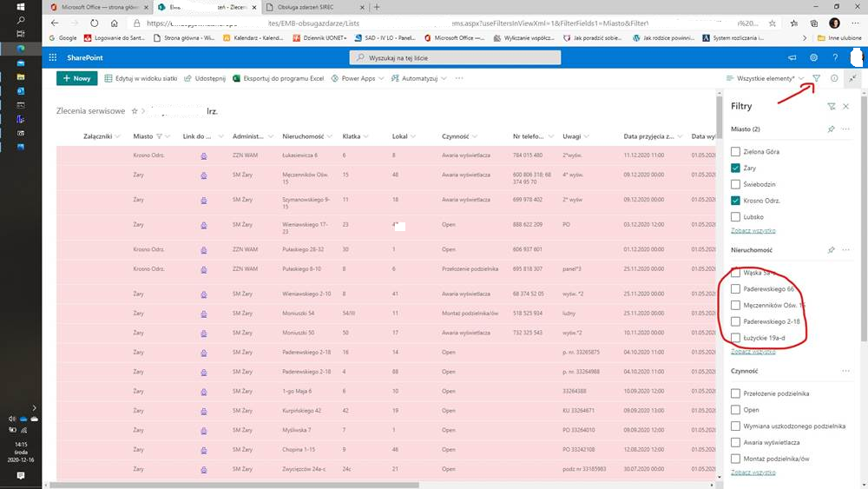The height and width of the screenshot is (489, 868).
Task: Go to browser home page
Action: (114, 23)
